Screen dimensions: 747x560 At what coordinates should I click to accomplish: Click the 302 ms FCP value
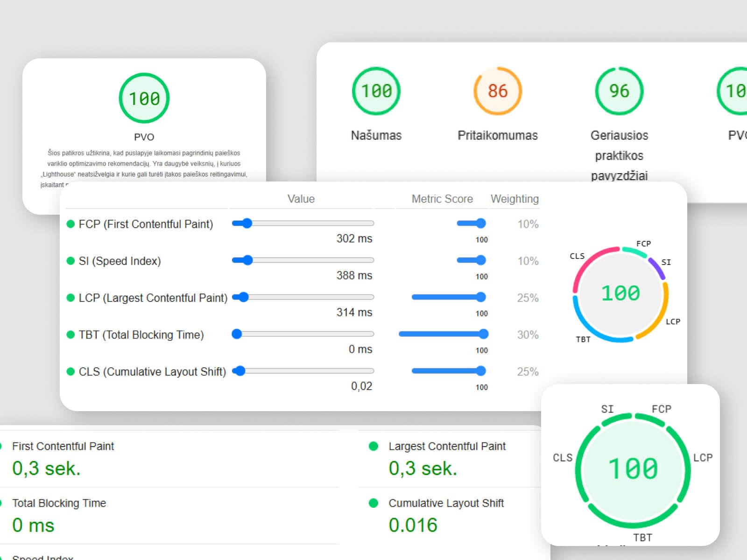pyautogui.click(x=354, y=238)
